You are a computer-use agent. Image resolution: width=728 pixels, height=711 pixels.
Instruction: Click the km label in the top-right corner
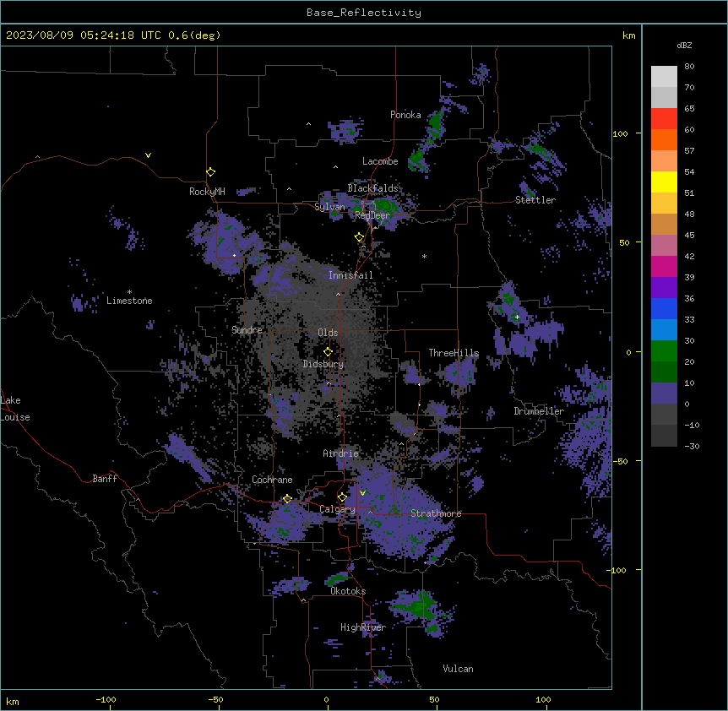pyautogui.click(x=628, y=35)
